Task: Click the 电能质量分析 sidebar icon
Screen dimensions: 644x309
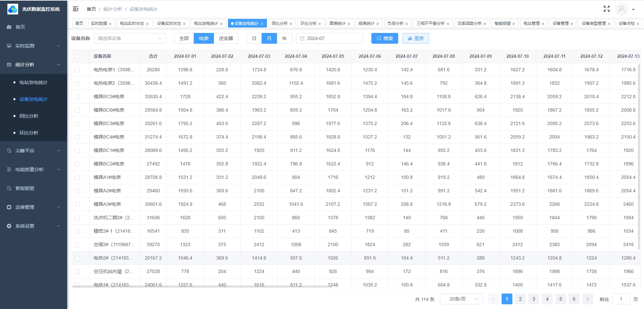Action: pyautogui.click(x=9, y=169)
